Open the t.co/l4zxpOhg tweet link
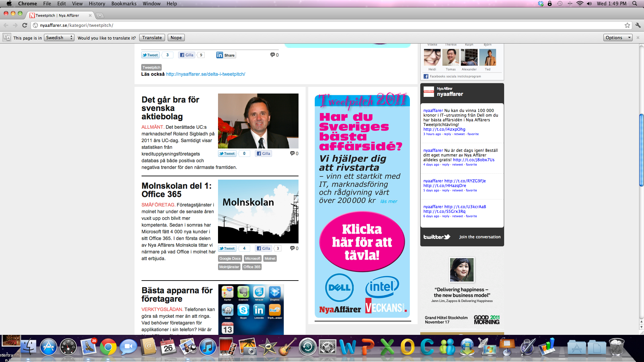Image resolution: width=644 pixels, height=362 pixels. click(444, 129)
